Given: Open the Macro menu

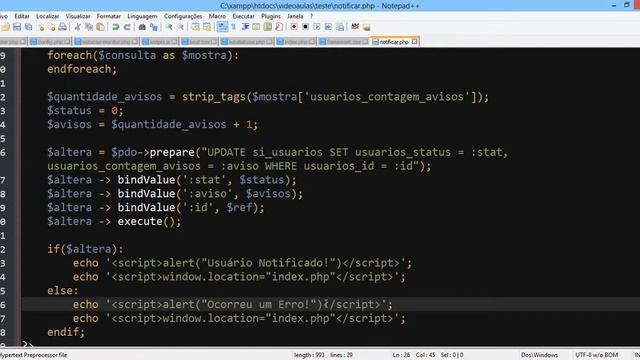Looking at the screenshot, I should (x=217, y=16).
